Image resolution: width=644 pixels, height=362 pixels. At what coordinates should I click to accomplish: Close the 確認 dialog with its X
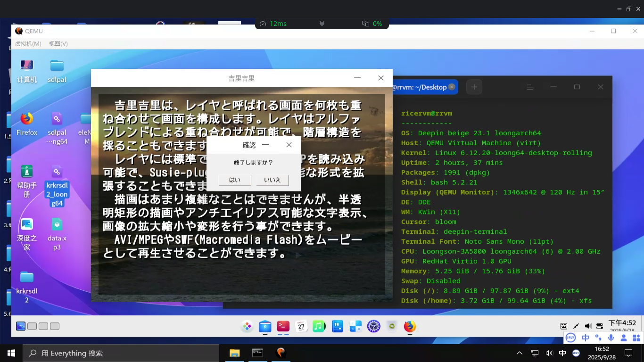[289, 145]
